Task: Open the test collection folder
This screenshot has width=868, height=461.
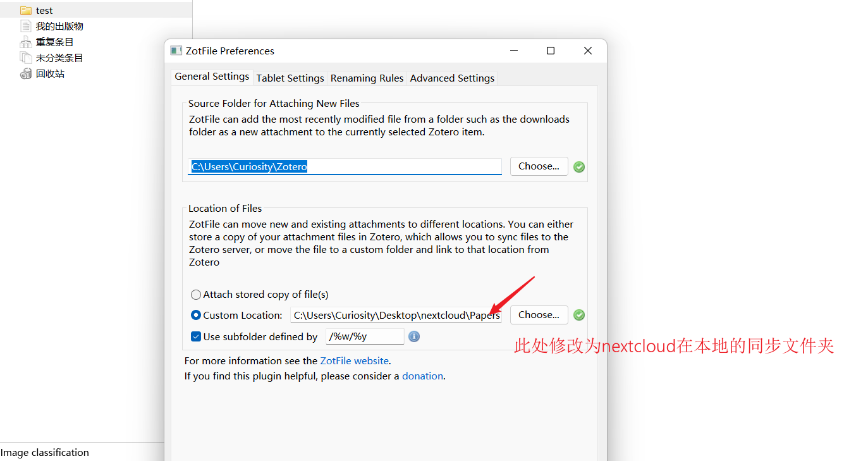Action: (96, 10)
